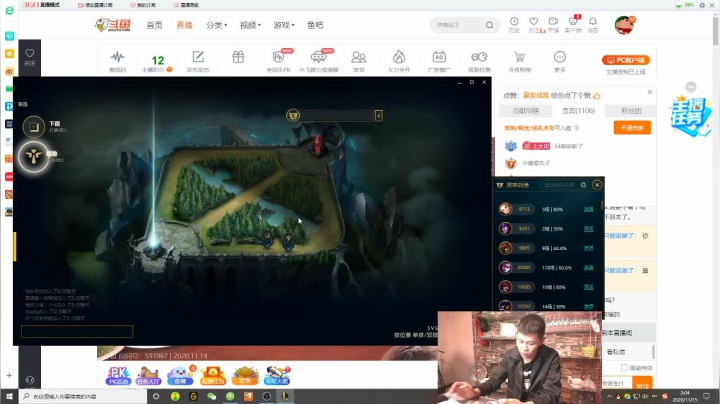Open the Douyu logo home link
The height and width of the screenshot is (404, 720).
[113, 25]
